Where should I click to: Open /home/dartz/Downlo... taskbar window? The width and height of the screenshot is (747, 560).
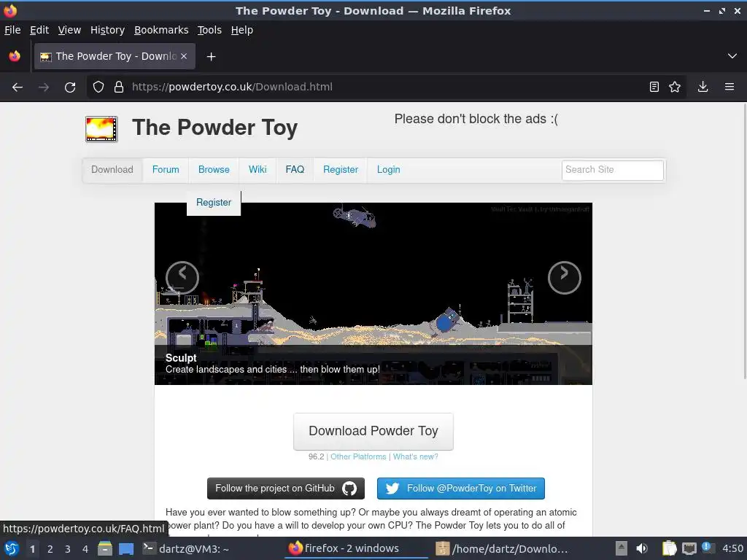point(502,549)
